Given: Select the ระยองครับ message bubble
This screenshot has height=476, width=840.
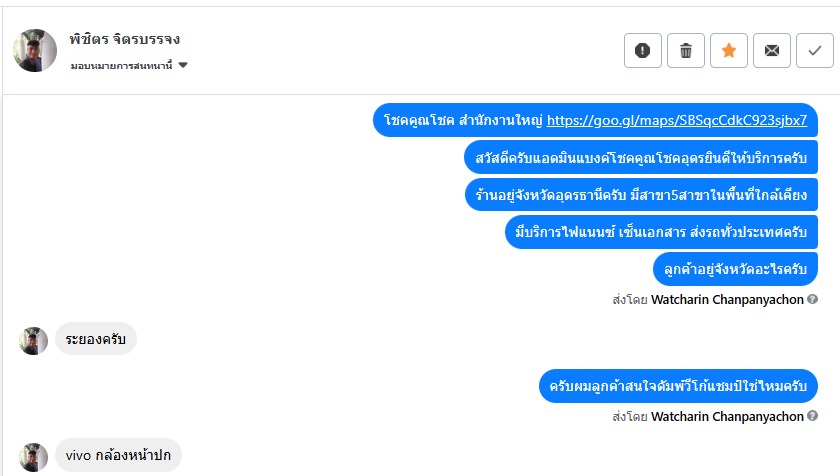Looking at the screenshot, I should [x=96, y=340].
